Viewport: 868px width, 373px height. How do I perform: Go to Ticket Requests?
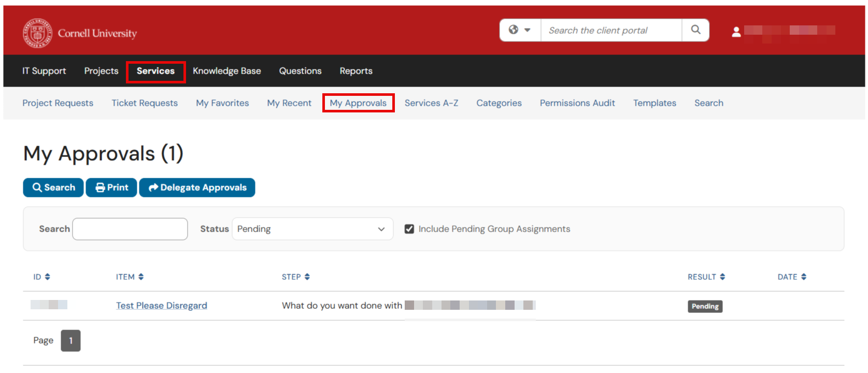(x=145, y=103)
